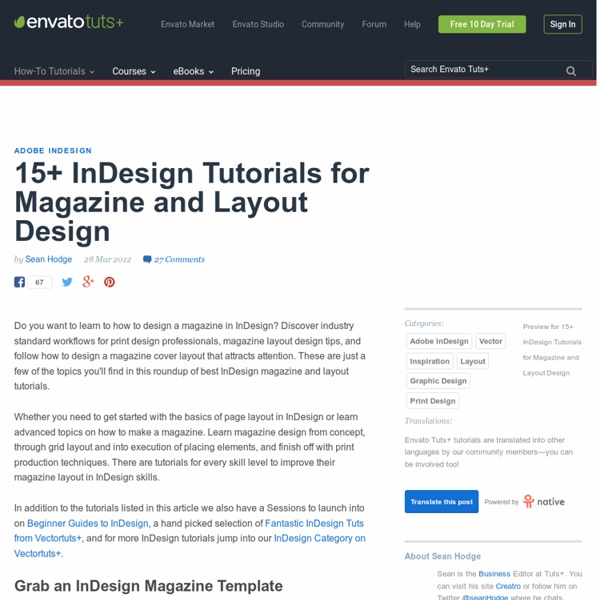
Task: Share article via Twitter bird icon
Action: (67, 282)
